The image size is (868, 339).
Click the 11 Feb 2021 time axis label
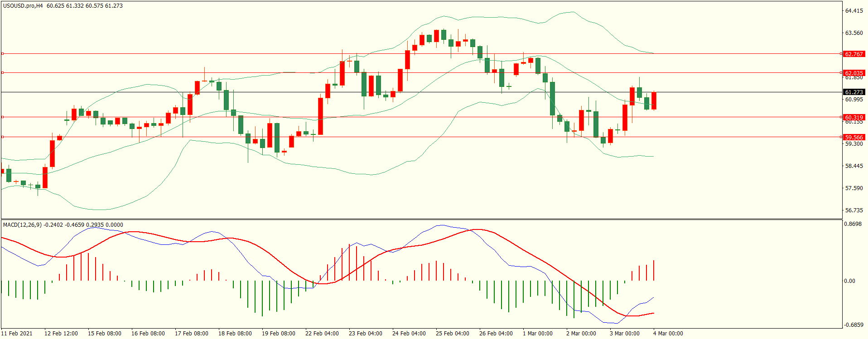17,334
